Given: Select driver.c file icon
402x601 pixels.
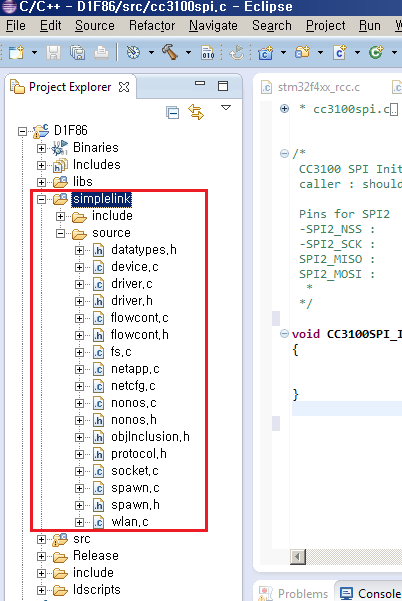Looking at the screenshot, I should coord(98,284).
